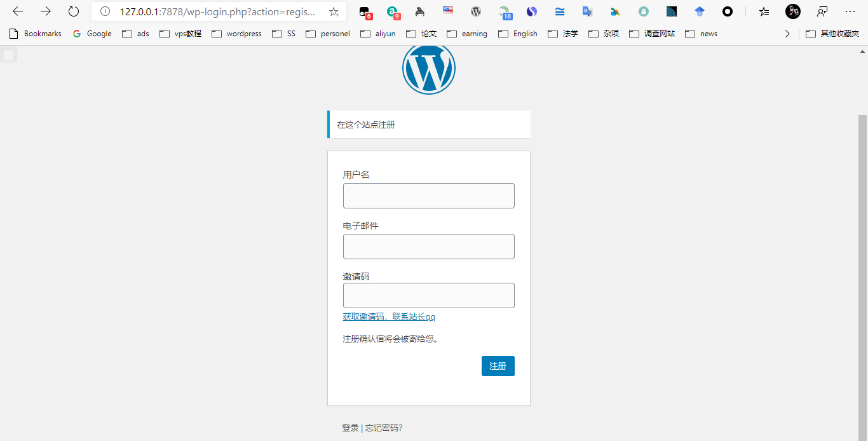Open the user profile avatar
Viewport: 868px width, 441px height.
click(793, 11)
